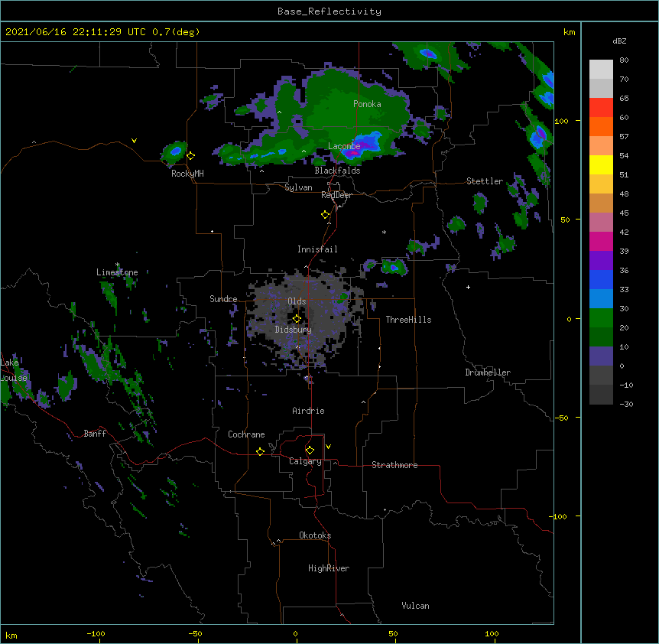Screen dimensions: 659x644
Task: Click the white plus marker north of Drumheller
Action: coord(468,287)
